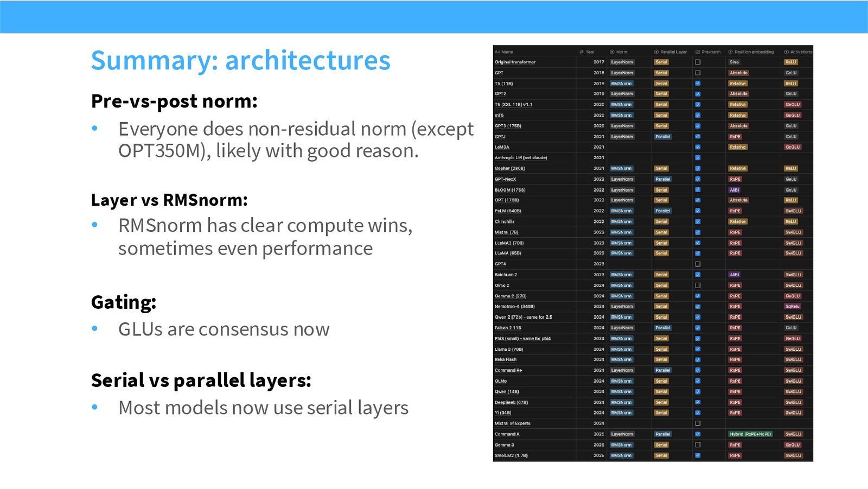868x489 pixels.
Task: Select the Sine tag in Original transformer row
Action: (x=734, y=62)
